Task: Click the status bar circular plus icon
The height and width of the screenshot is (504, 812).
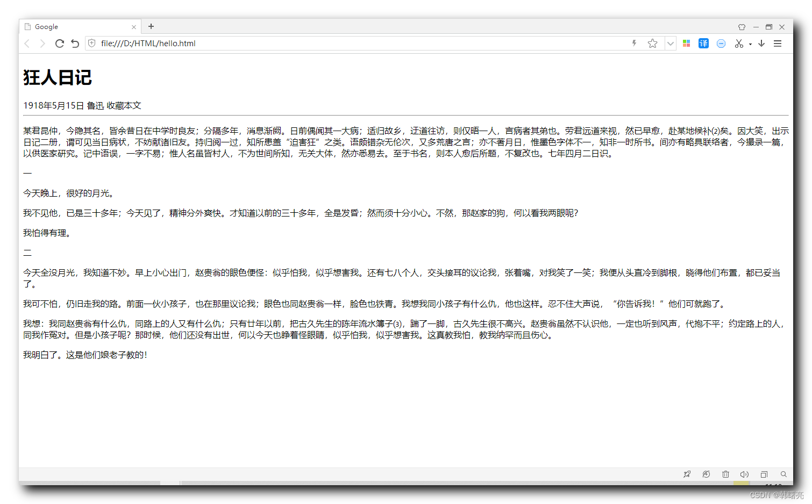Action: (706, 474)
